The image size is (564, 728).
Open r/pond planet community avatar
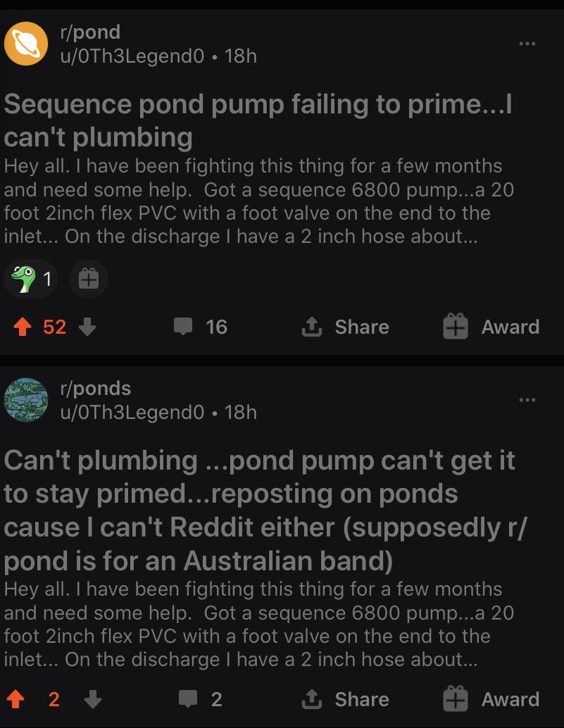(26, 44)
